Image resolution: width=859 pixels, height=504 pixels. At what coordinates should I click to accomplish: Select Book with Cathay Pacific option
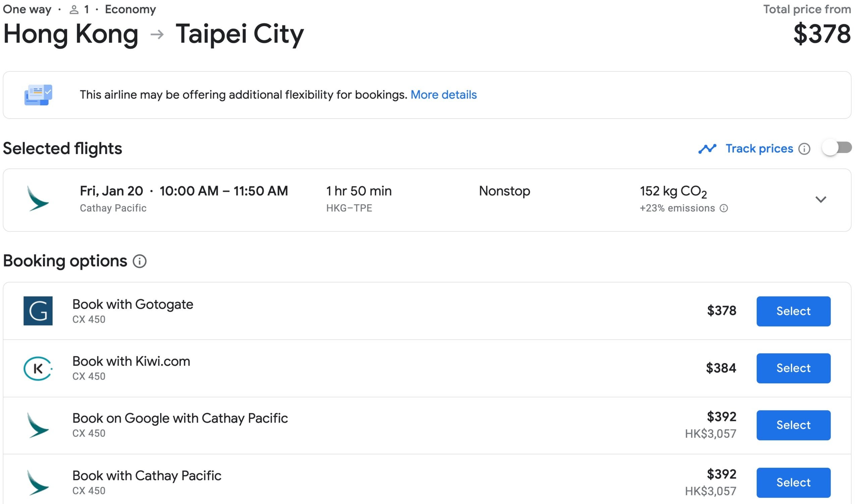793,482
